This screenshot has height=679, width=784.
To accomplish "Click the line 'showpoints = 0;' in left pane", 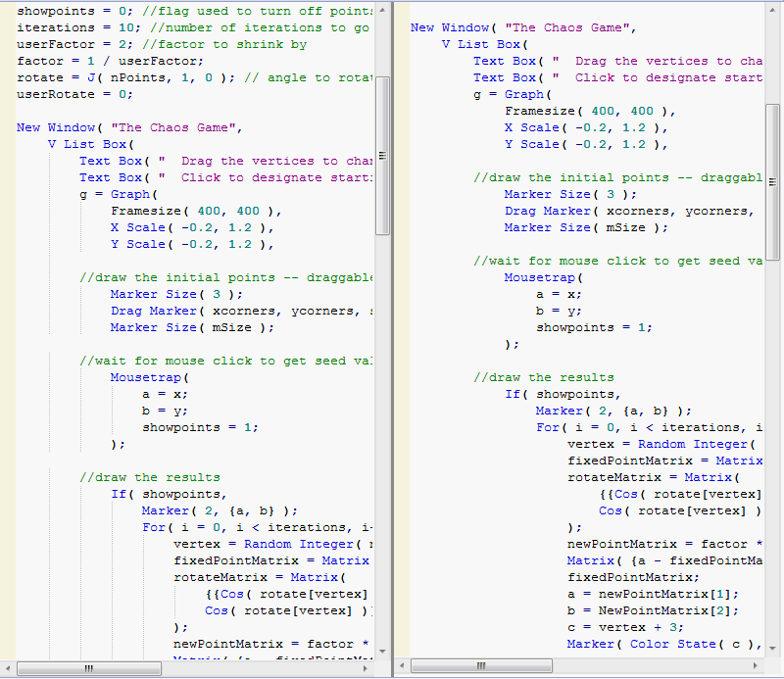I will [74, 11].
